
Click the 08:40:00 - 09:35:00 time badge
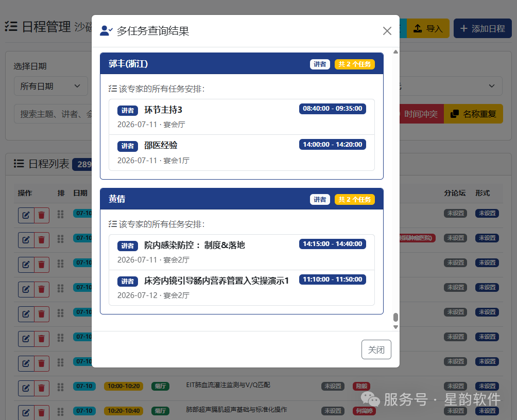click(332, 109)
